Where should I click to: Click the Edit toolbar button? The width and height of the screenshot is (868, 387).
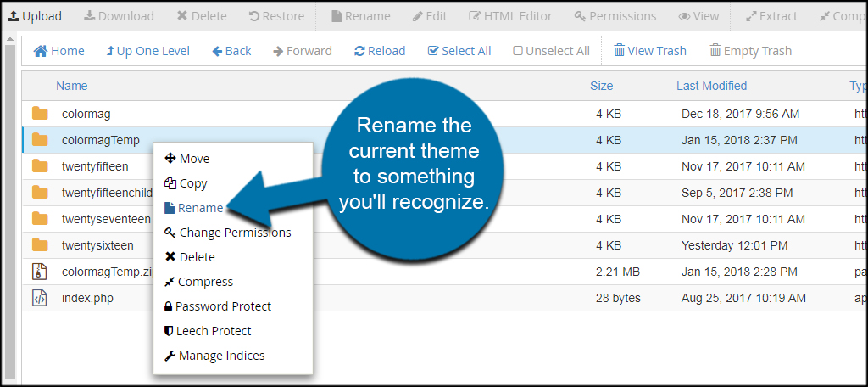tap(430, 16)
